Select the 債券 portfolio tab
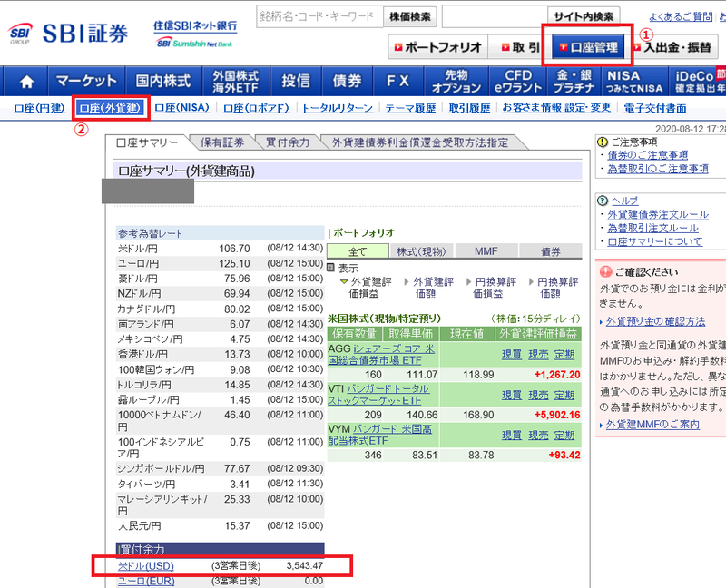Screen dimensions: 726x588 tap(551, 251)
